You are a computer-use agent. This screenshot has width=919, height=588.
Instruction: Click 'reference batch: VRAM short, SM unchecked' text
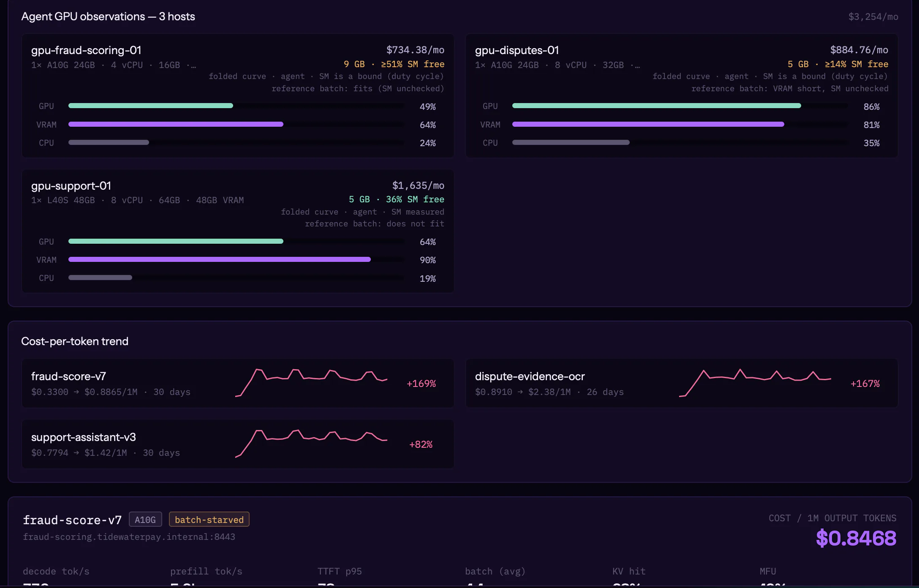pyautogui.click(x=790, y=89)
